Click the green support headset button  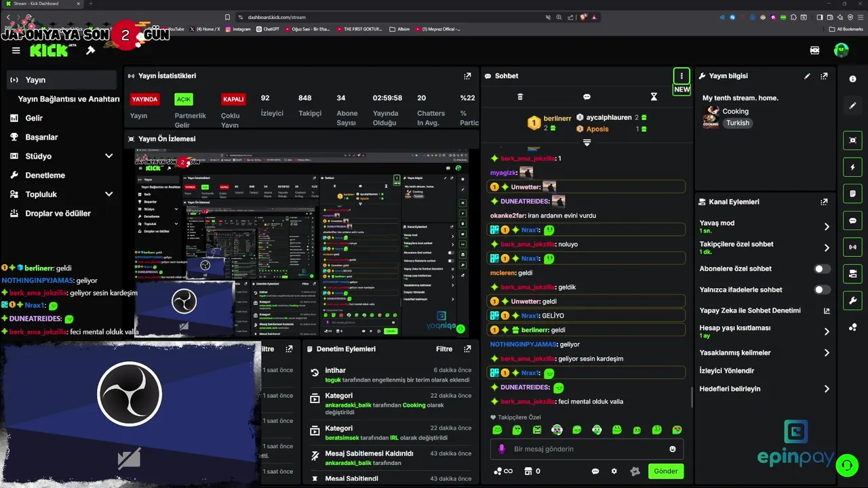(x=846, y=465)
